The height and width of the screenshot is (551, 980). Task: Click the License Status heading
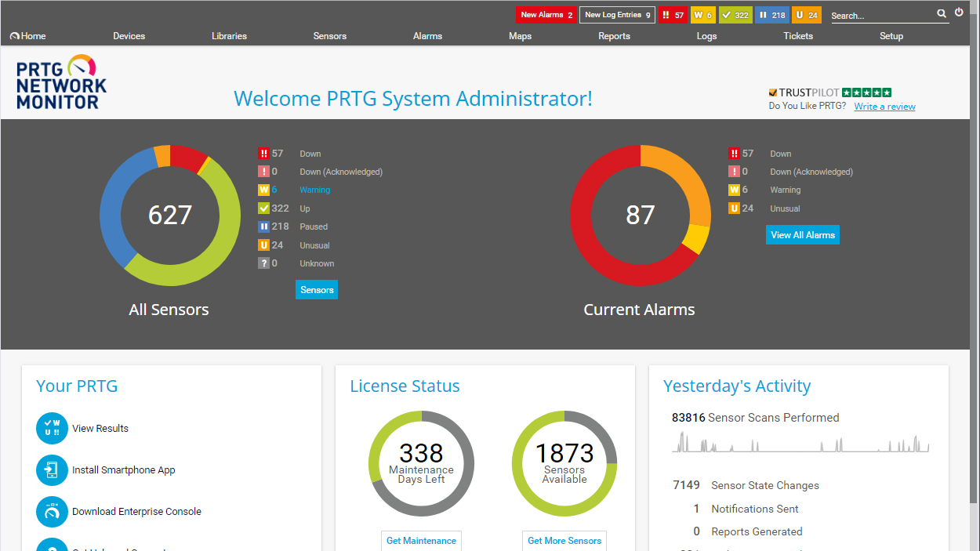point(405,386)
